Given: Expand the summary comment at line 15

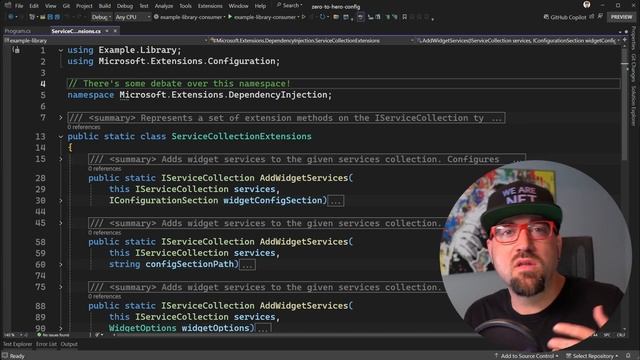Looking at the screenshot, I should coord(60,159).
